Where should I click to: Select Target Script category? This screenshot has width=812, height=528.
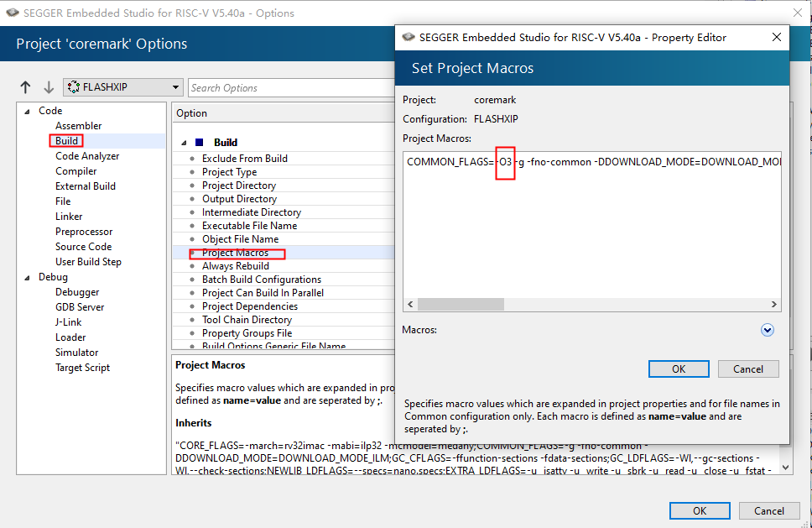click(x=82, y=368)
